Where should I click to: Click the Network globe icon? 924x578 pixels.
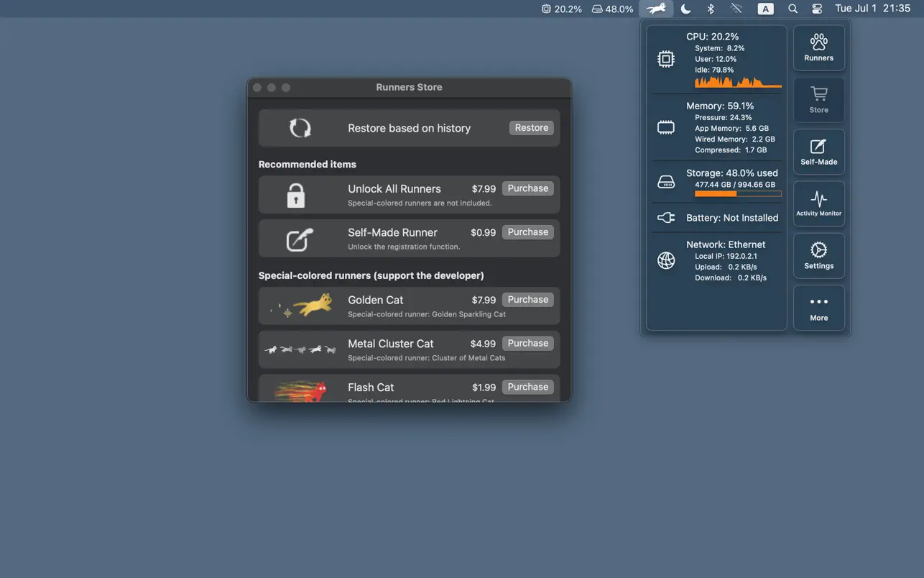[x=666, y=260]
